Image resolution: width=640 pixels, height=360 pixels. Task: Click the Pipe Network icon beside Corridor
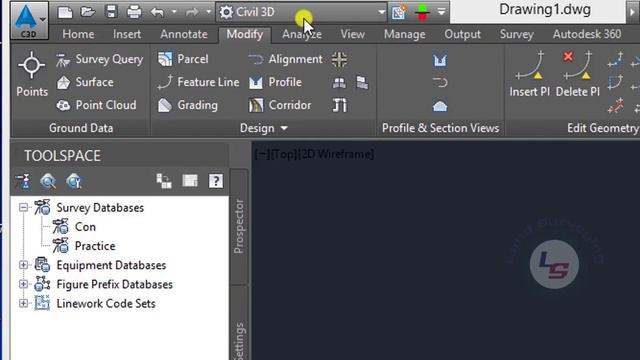coord(340,105)
